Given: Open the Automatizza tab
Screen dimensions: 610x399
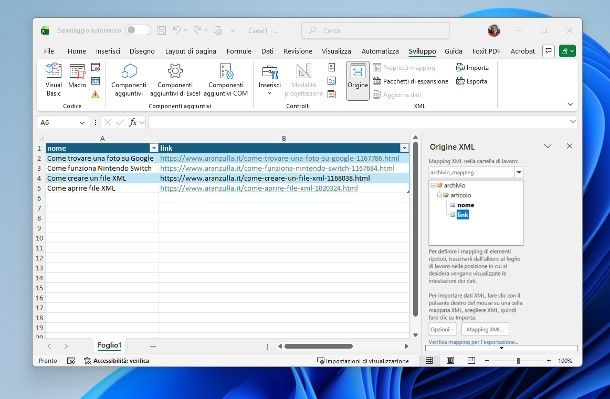Looking at the screenshot, I should 380,51.
